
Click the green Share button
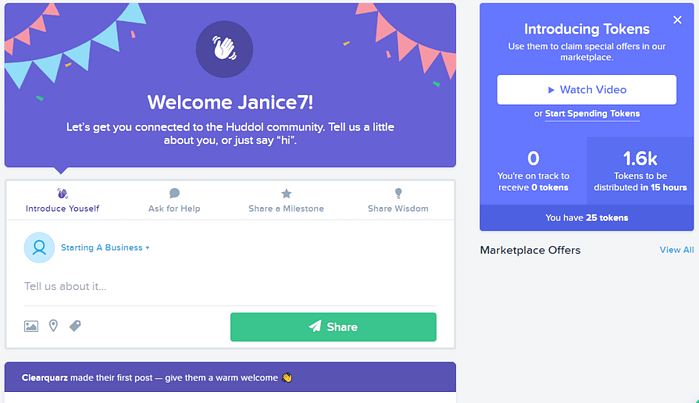click(x=333, y=327)
